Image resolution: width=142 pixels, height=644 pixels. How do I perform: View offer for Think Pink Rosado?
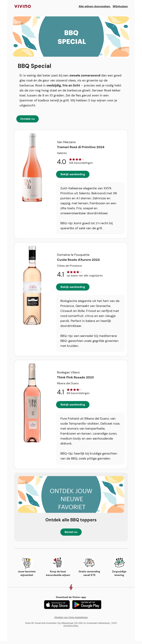click(x=73, y=404)
